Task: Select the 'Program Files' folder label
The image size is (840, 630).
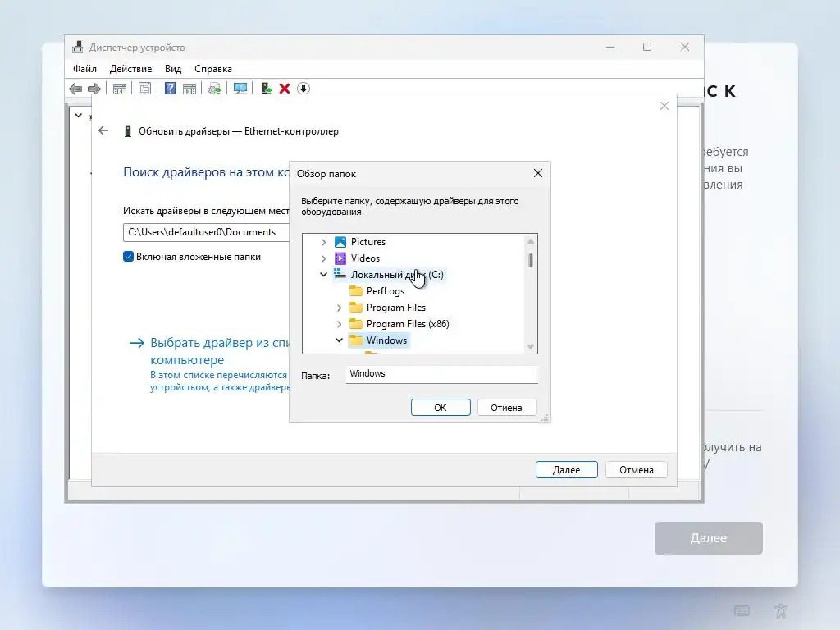Action: [396, 308]
